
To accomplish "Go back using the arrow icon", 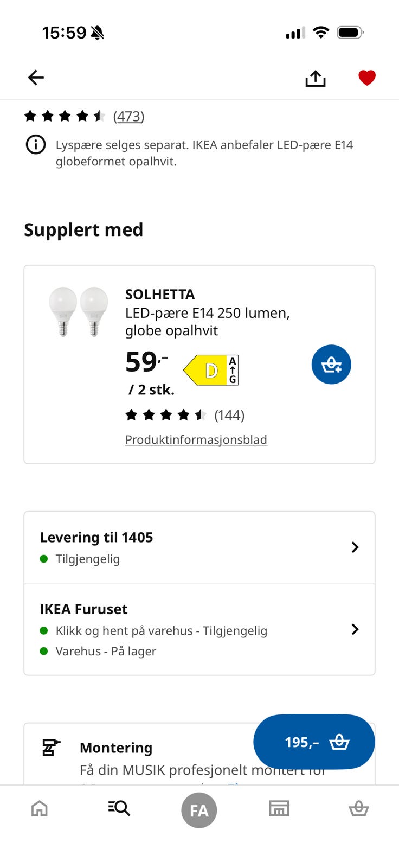I will (36, 78).
